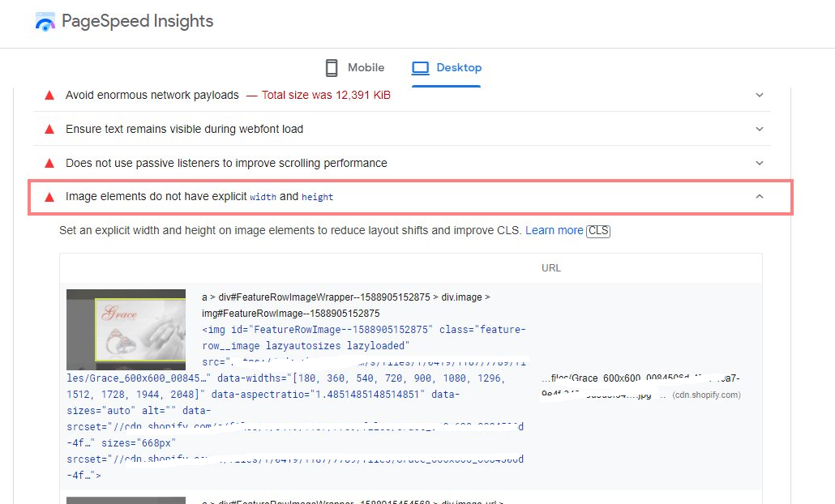Screen dimensions: 835x504
Task: Collapse the Image elements audit chevron
Action: click(760, 197)
